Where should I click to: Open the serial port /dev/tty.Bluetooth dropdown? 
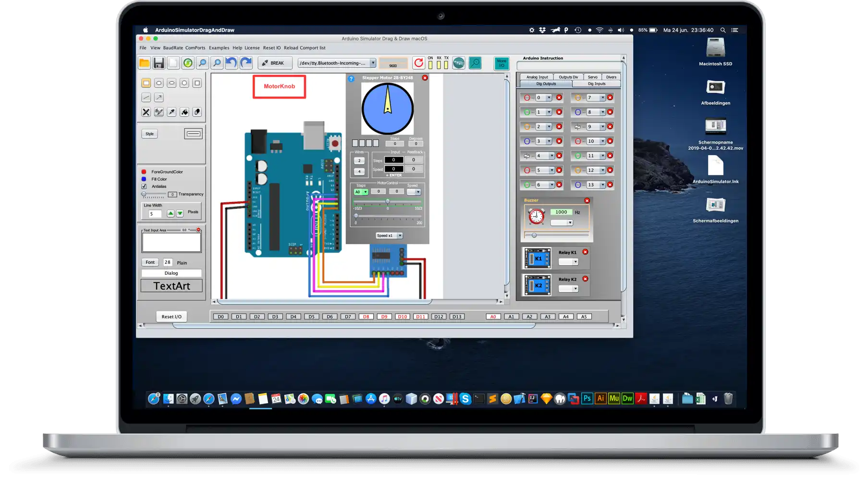point(337,63)
